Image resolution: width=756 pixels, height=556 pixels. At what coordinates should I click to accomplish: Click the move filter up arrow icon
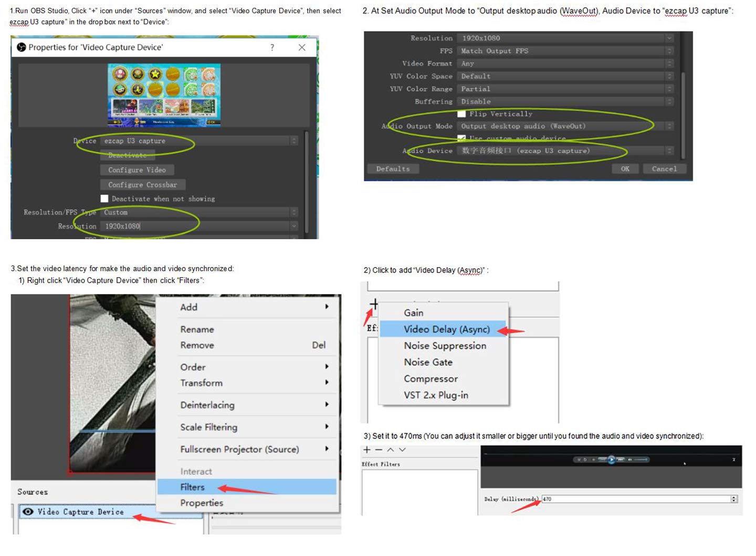pyautogui.click(x=391, y=450)
